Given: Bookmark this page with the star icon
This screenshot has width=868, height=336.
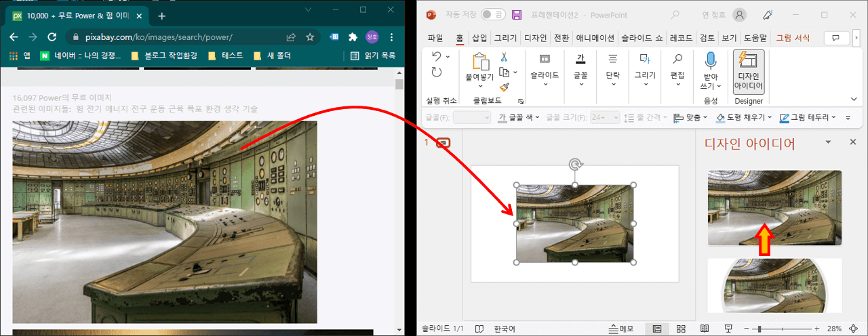Looking at the screenshot, I should (x=310, y=37).
